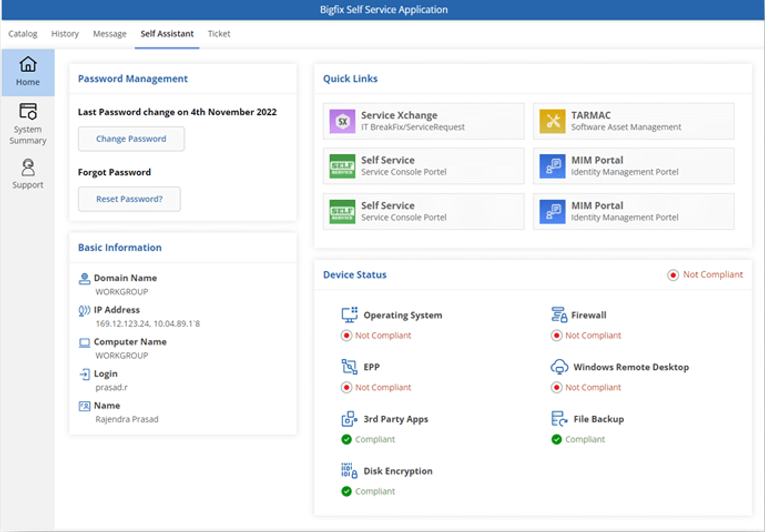Click red indicator under Windows Remote Desktop
Screen dimensions: 765x532
pyautogui.click(x=557, y=388)
